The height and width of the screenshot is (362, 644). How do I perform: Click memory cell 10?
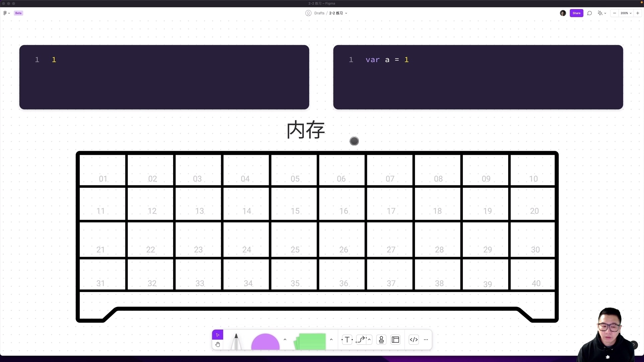(x=533, y=170)
